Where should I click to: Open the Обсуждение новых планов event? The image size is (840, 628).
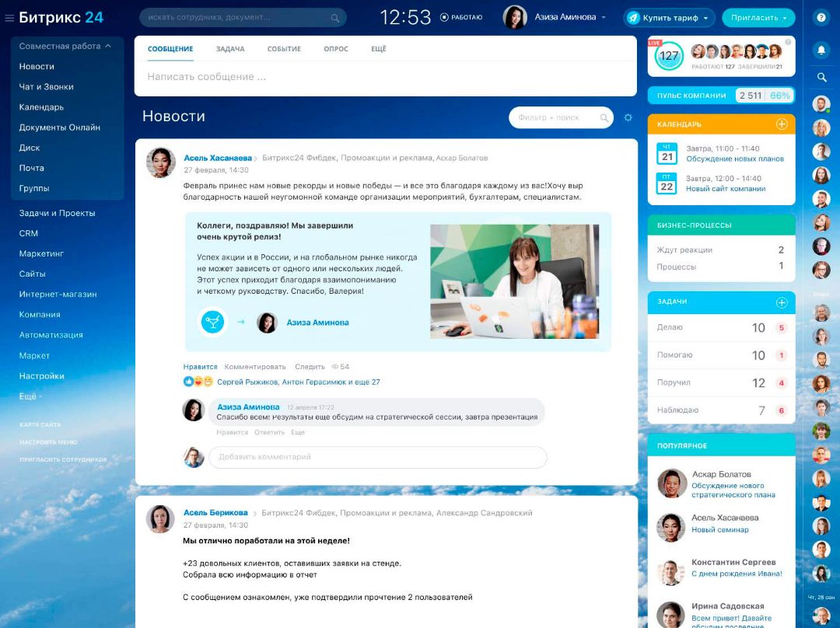[735, 159]
